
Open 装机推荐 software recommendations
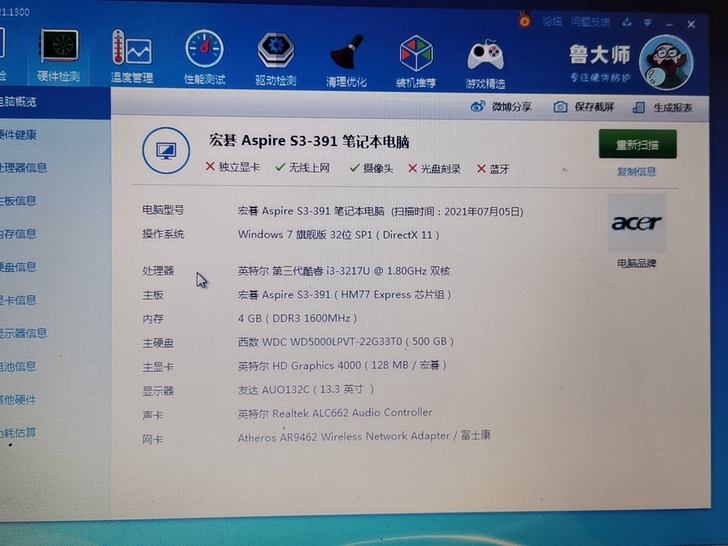tap(416, 61)
